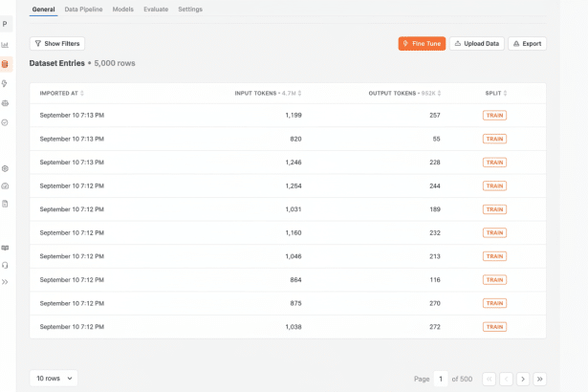Switch to the Data Pipeline tab

pos(83,10)
